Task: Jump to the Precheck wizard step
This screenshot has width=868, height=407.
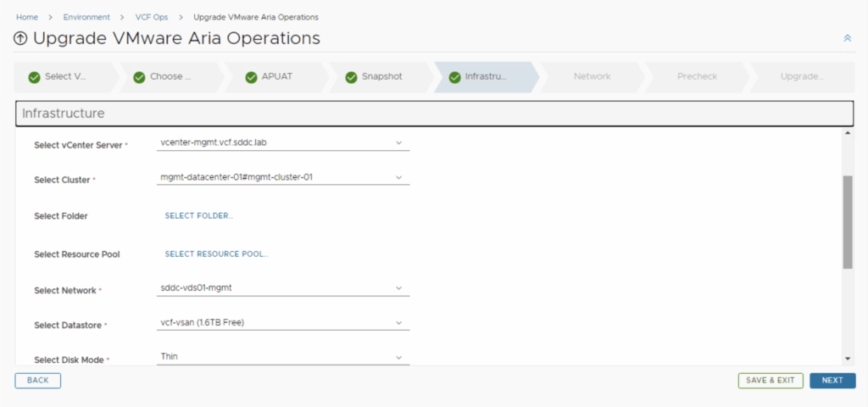Action: click(x=697, y=76)
